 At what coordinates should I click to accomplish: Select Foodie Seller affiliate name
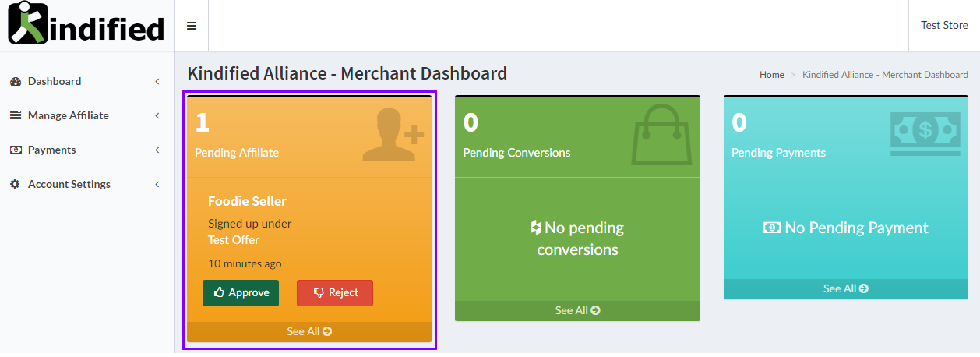click(247, 201)
